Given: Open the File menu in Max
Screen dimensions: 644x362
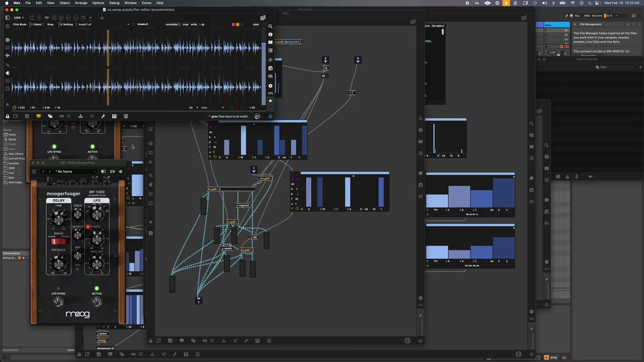Looking at the screenshot, I should pos(28,3).
